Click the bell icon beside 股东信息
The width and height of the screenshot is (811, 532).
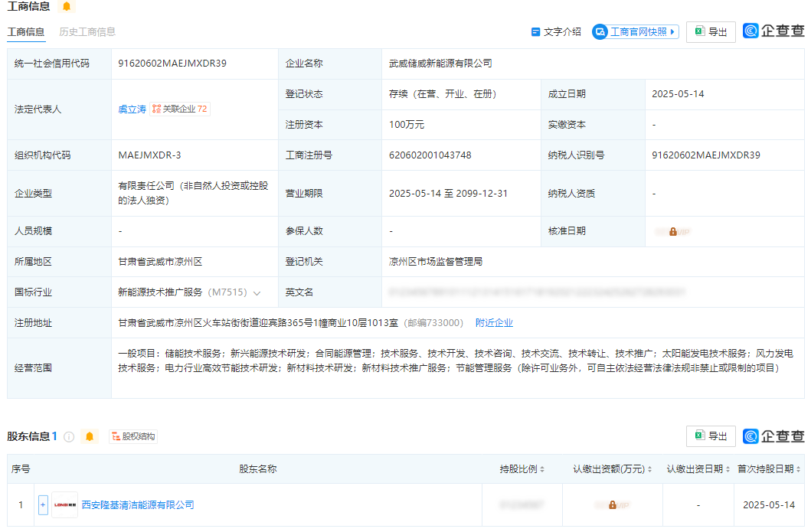point(90,436)
